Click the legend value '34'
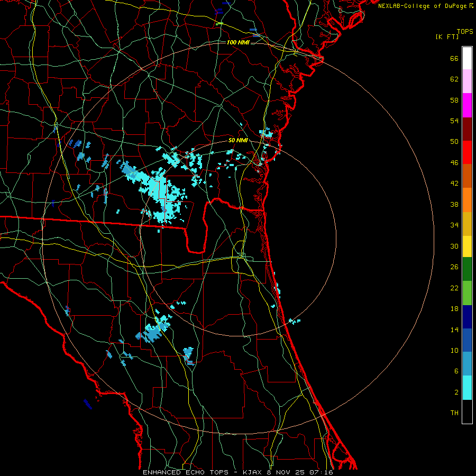The image size is (476, 476). [x=454, y=225]
